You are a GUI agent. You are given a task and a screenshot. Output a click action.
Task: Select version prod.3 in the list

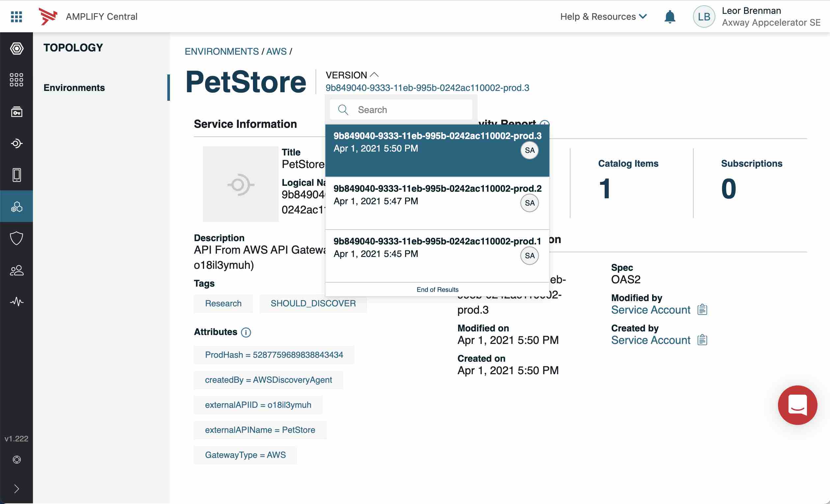tap(437, 150)
